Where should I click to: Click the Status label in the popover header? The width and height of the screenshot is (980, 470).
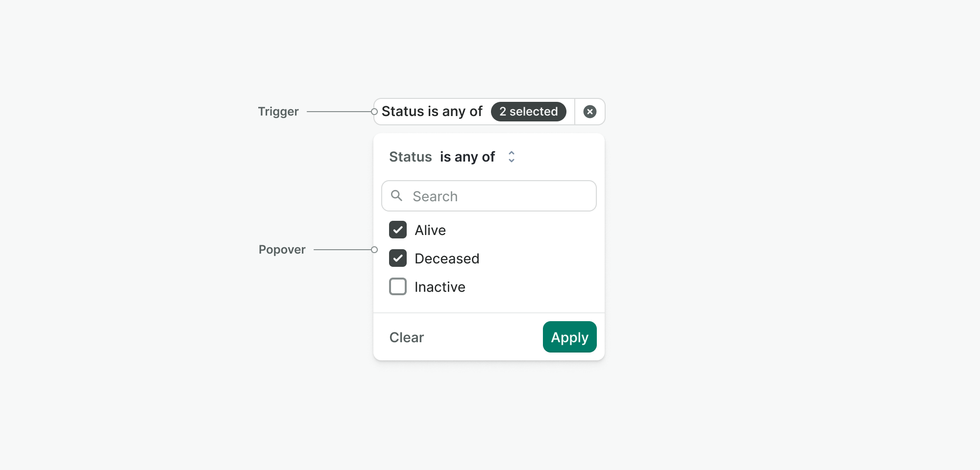411,157
